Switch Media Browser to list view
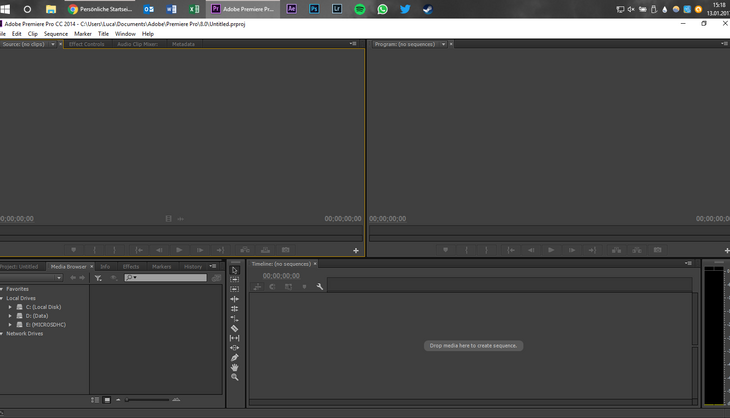The image size is (730, 418). 95,400
